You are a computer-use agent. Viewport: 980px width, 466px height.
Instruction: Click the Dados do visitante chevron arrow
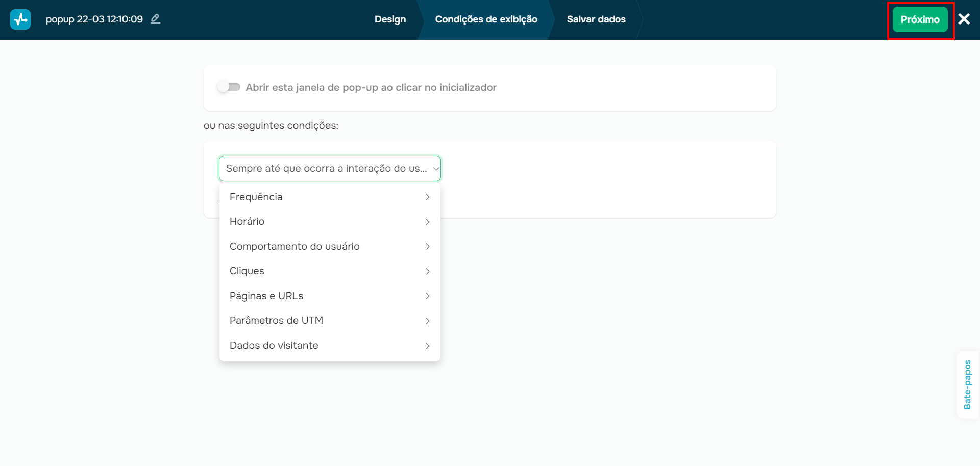pyautogui.click(x=428, y=346)
